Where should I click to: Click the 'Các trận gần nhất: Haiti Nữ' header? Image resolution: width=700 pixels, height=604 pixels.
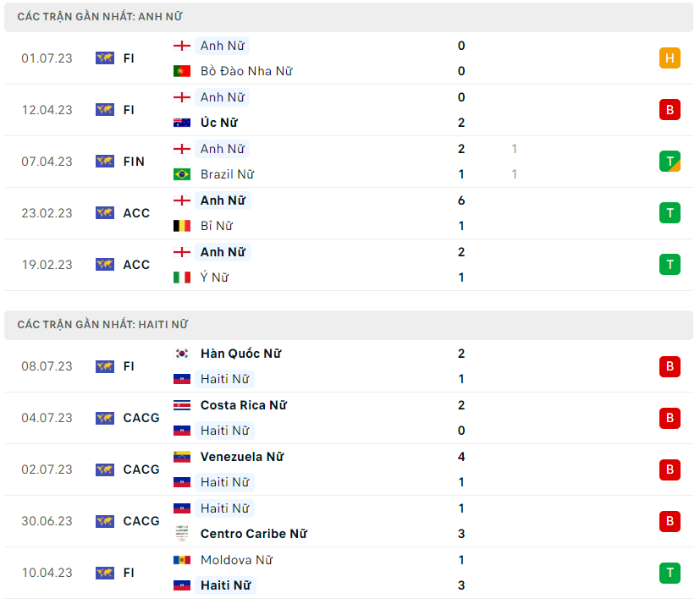click(x=103, y=325)
